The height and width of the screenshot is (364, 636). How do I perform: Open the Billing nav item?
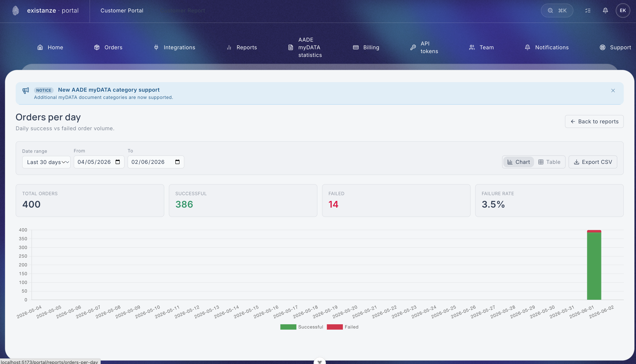(x=366, y=48)
